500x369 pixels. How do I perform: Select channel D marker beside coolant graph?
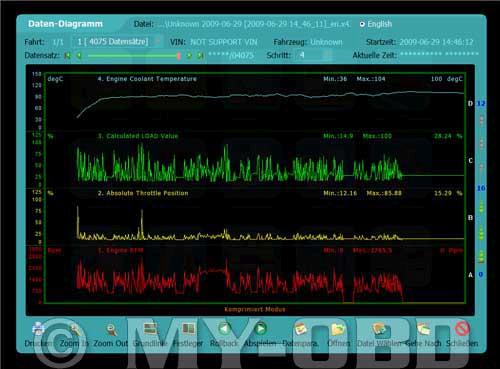pyautogui.click(x=470, y=103)
